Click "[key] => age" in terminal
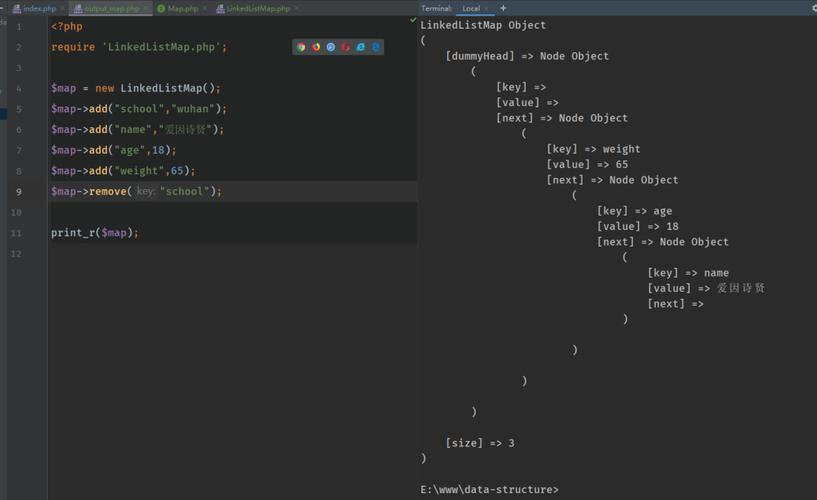 point(634,211)
